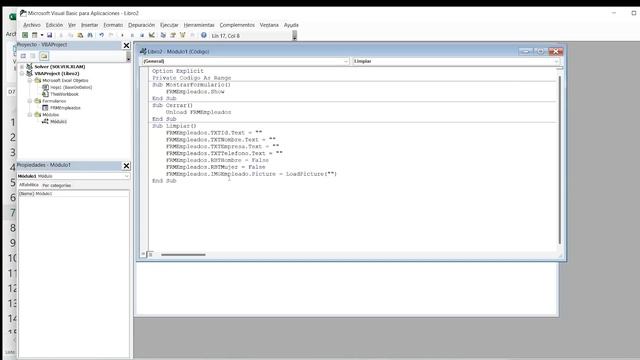Viewport: 640px width, 360px height.
Task: Expand the Solver (SOLVER.XLAM) project node
Action: [x=22, y=67]
